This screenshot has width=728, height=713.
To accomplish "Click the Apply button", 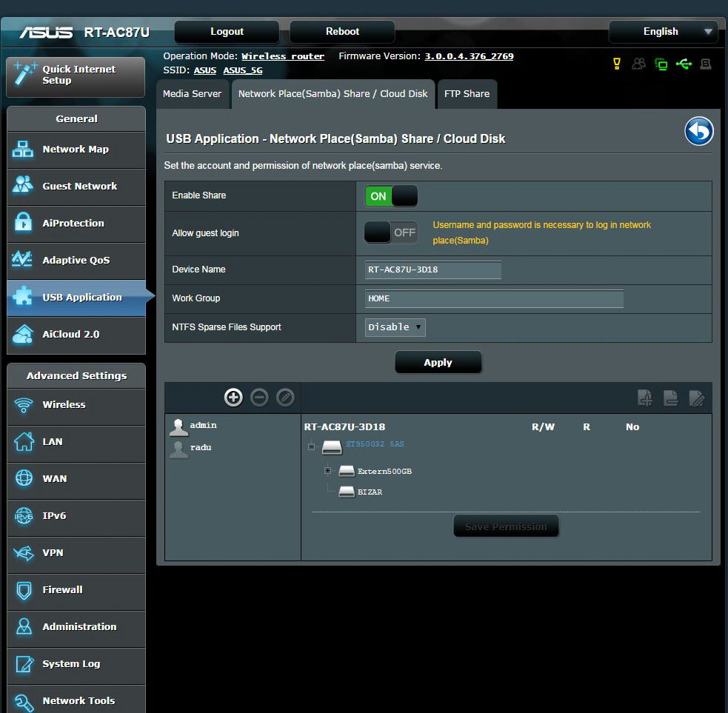I will pos(438,362).
